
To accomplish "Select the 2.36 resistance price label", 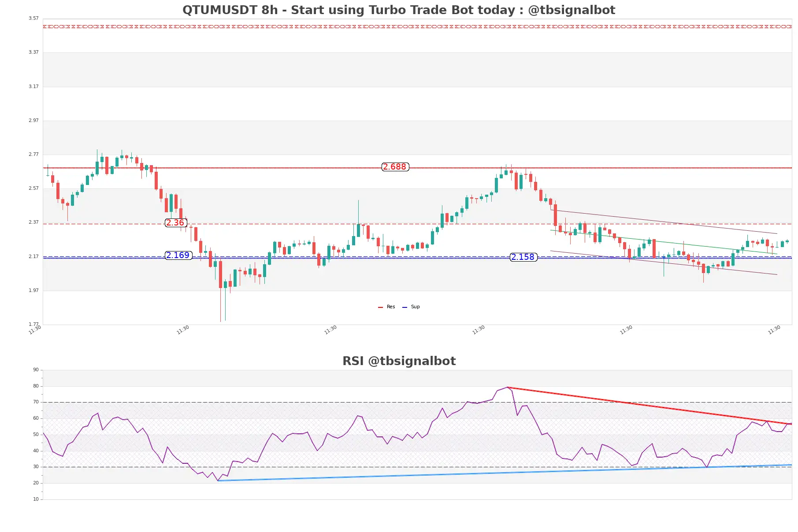I will pyautogui.click(x=176, y=222).
